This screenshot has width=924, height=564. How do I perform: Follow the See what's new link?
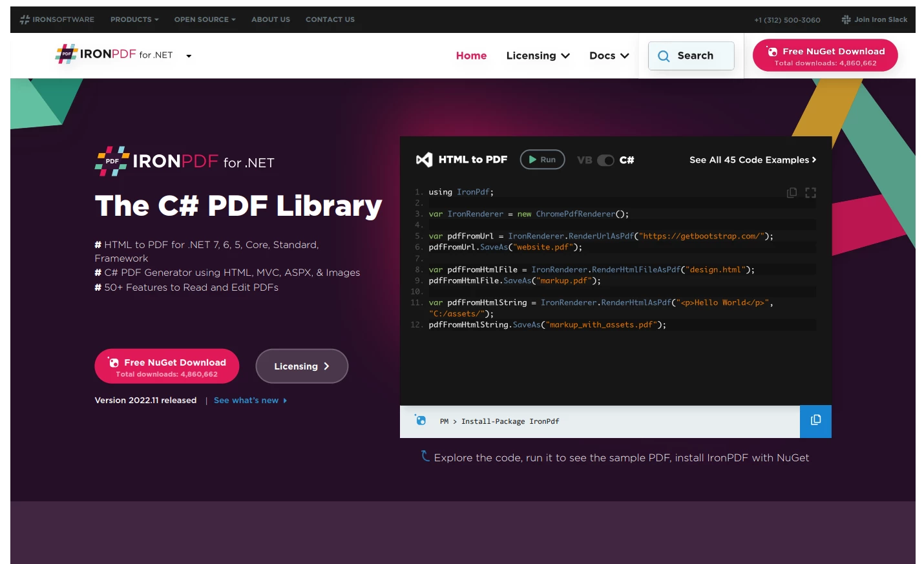pyautogui.click(x=250, y=401)
